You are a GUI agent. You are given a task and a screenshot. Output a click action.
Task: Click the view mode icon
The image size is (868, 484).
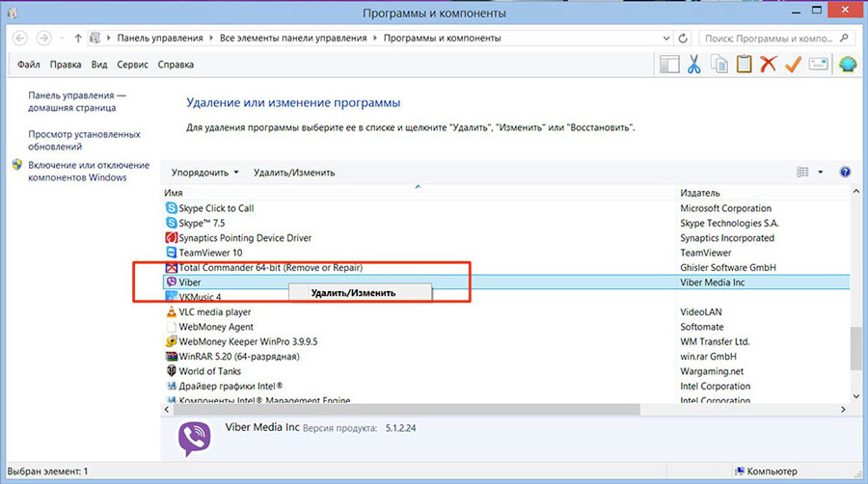click(x=802, y=172)
